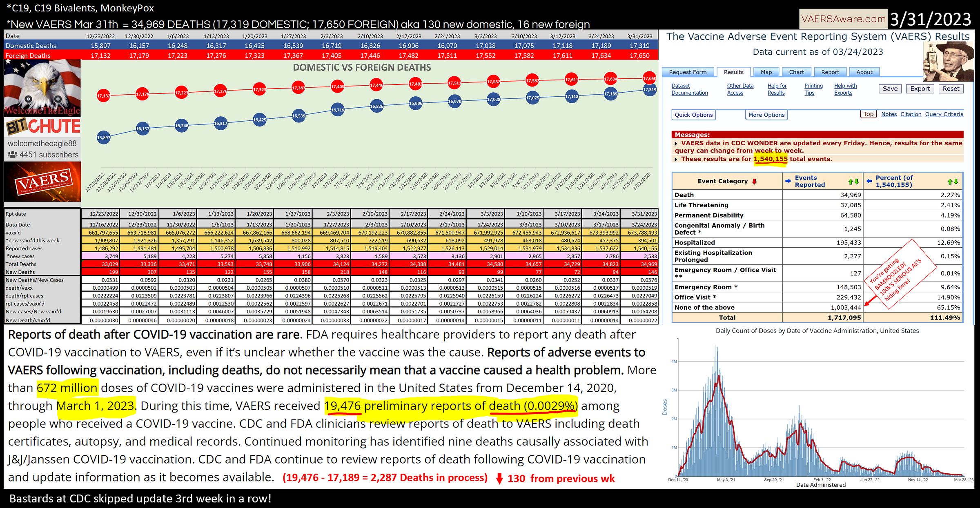Open the Help for Results link

pyautogui.click(x=777, y=89)
